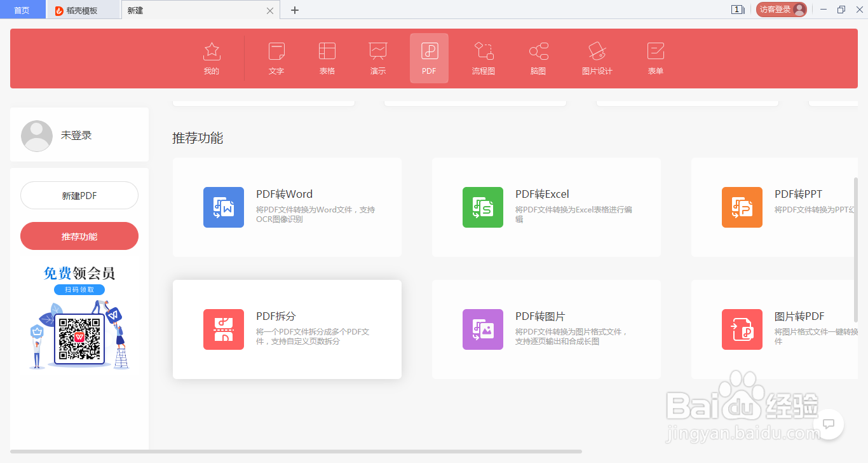Open the chat support bubble icon
The height and width of the screenshot is (463, 868).
[x=828, y=424]
